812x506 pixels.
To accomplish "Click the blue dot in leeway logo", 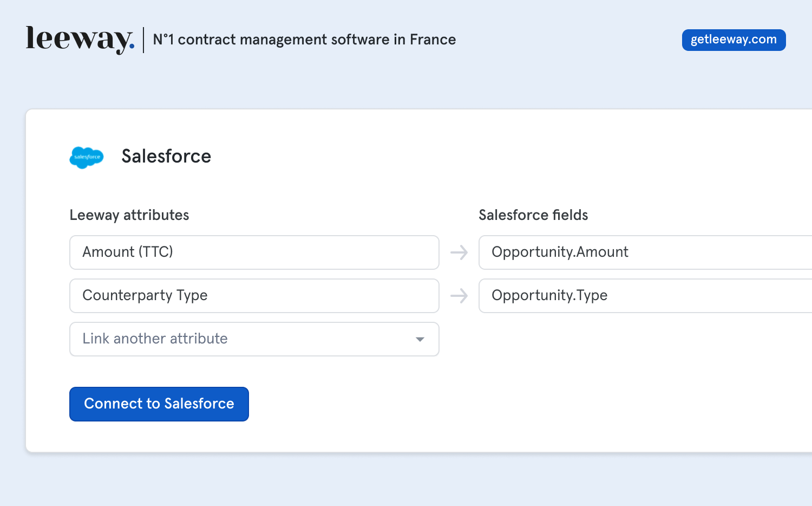I will click(132, 47).
